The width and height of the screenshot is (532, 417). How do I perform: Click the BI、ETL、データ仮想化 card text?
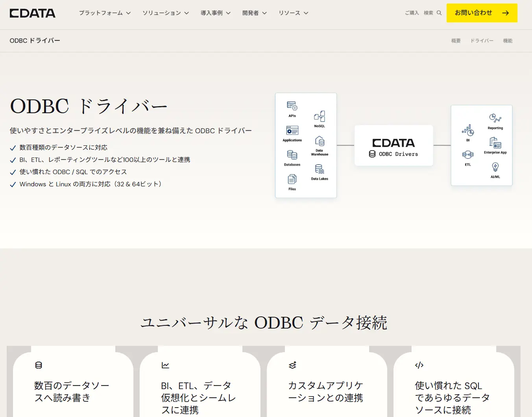click(x=198, y=398)
